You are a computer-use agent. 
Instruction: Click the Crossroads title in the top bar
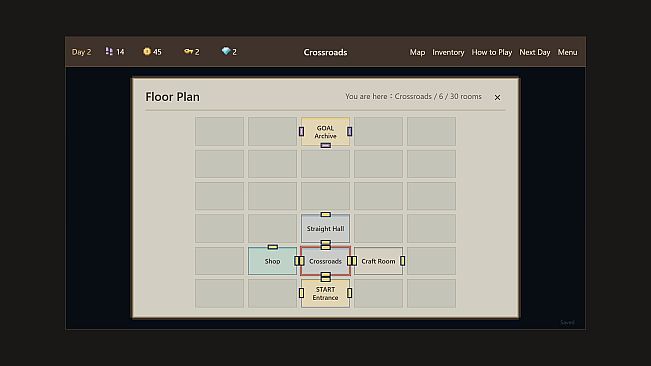tap(325, 52)
